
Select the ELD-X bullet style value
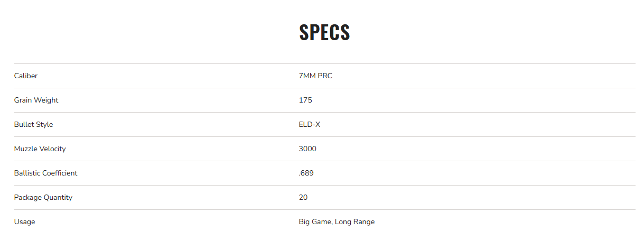point(310,125)
